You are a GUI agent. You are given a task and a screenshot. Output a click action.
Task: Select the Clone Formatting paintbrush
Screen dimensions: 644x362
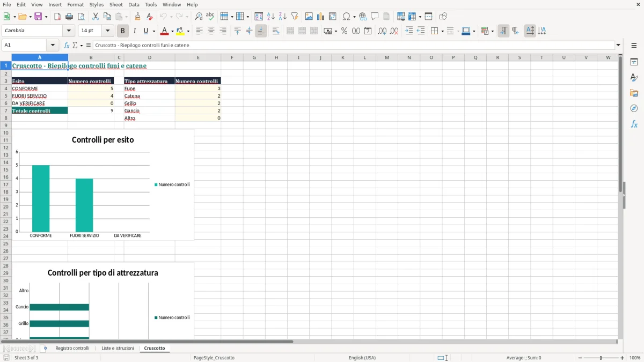click(x=138, y=17)
